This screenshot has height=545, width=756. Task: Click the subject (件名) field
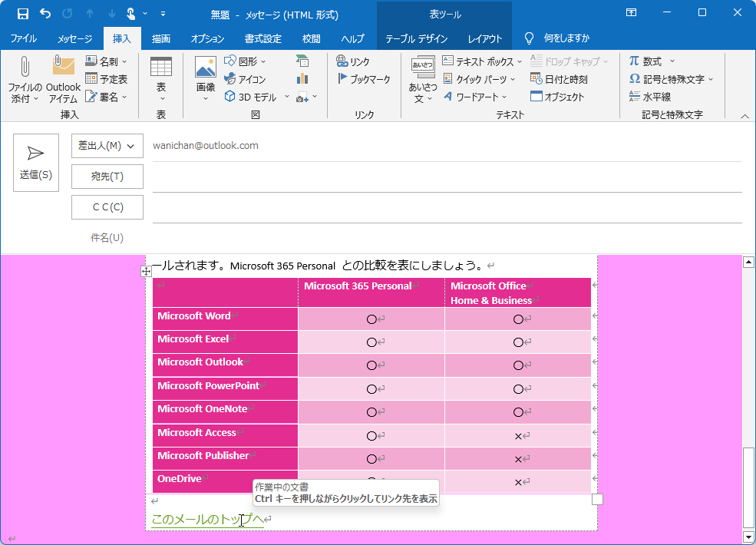447,238
